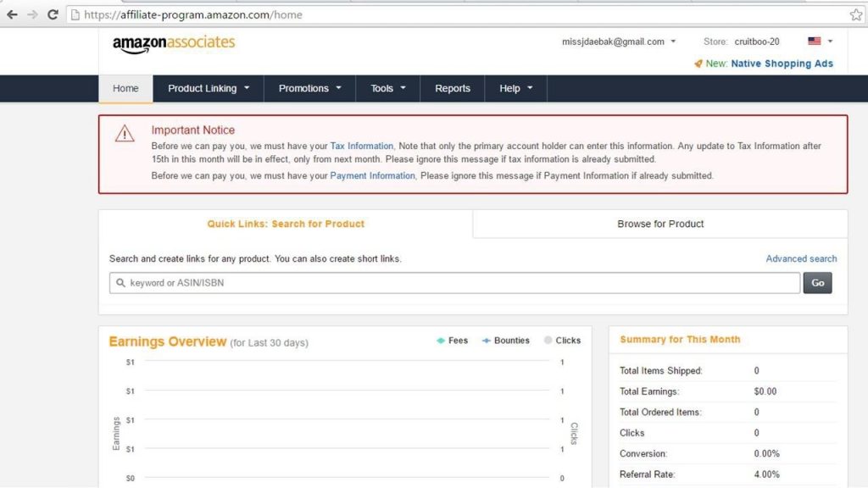Click the US flag locale icon
The image size is (868, 488).
click(x=815, y=41)
